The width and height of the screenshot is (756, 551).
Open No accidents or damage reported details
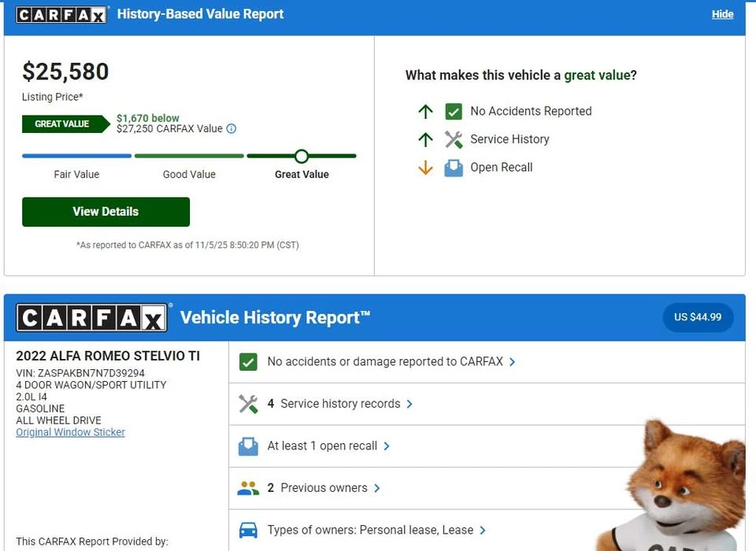point(385,361)
